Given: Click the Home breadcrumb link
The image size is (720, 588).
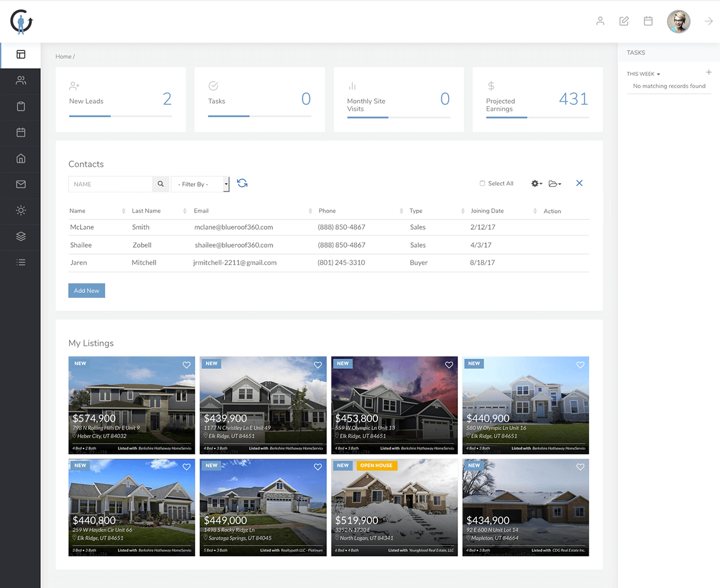Looking at the screenshot, I should [x=63, y=56].
